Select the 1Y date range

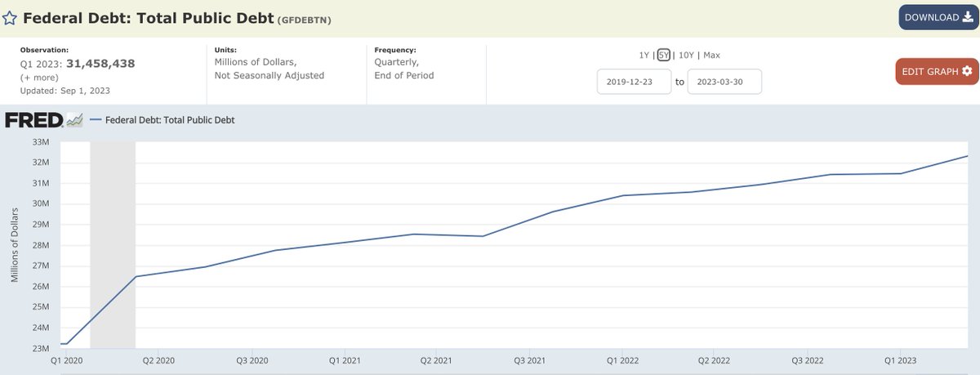point(644,56)
